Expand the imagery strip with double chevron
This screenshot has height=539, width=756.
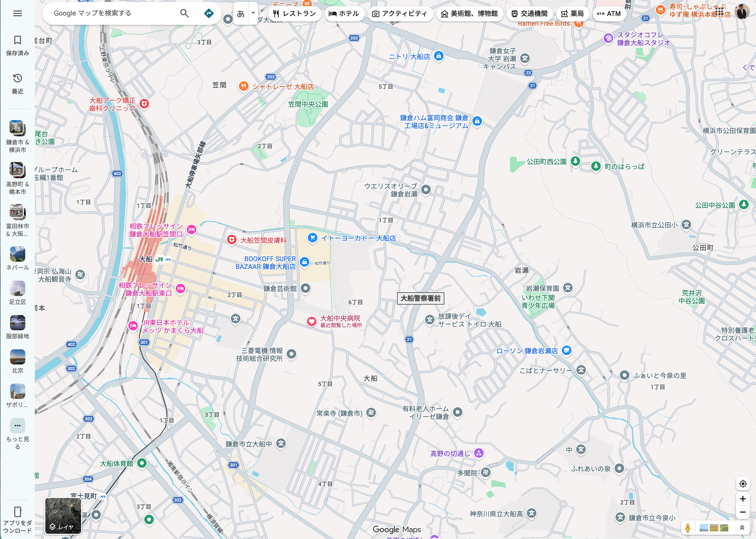pos(742,528)
